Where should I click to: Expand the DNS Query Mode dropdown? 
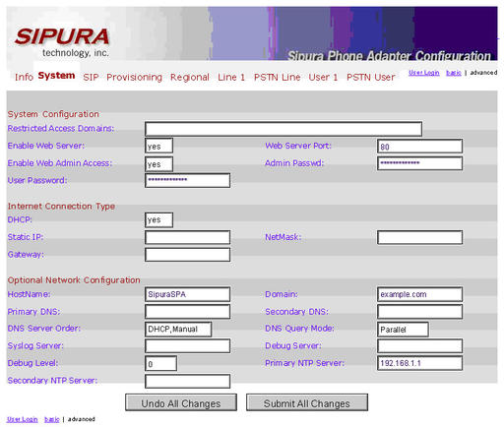(403, 329)
